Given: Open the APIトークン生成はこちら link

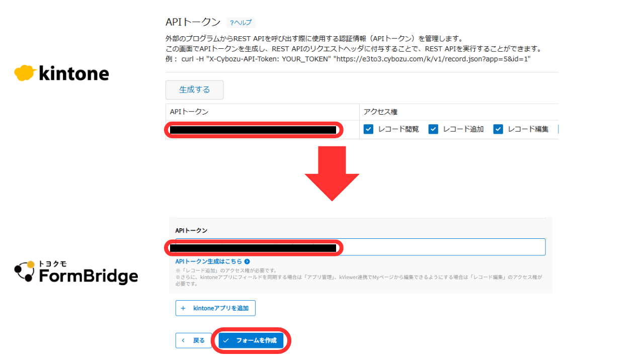Looking at the screenshot, I should pyautogui.click(x=209, y=261).
